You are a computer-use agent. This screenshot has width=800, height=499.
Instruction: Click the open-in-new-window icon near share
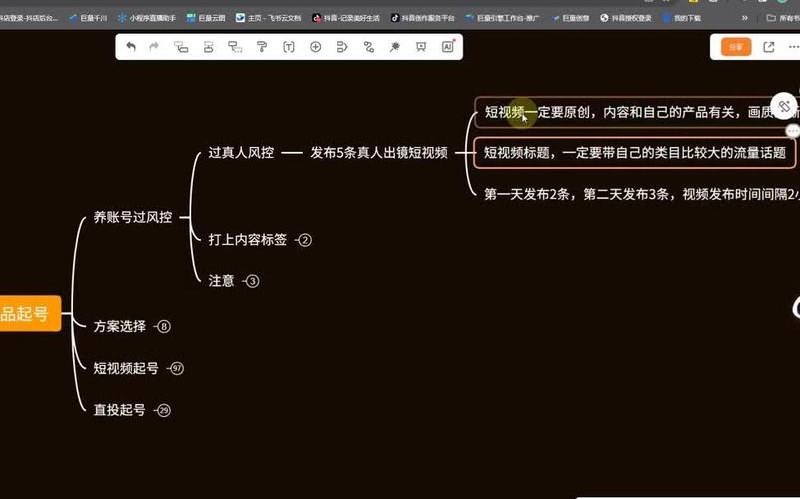pos(768,47)
